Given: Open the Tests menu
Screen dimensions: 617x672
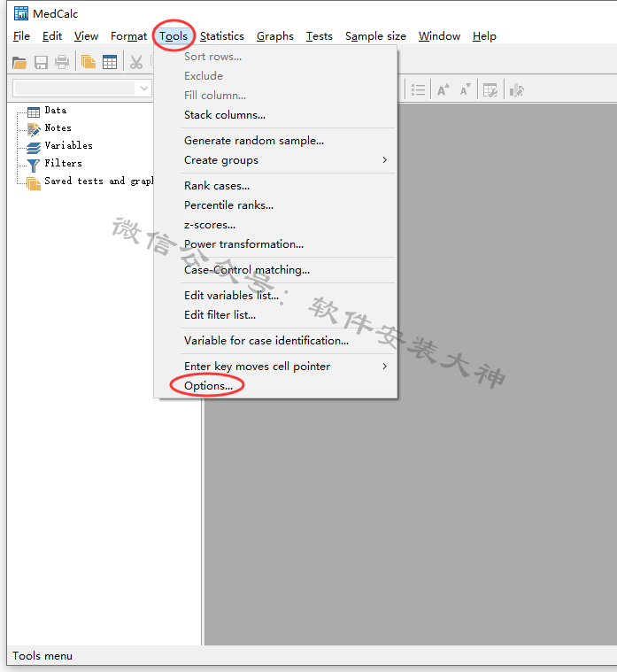Looking at the screenshot, I should (320, 36).
